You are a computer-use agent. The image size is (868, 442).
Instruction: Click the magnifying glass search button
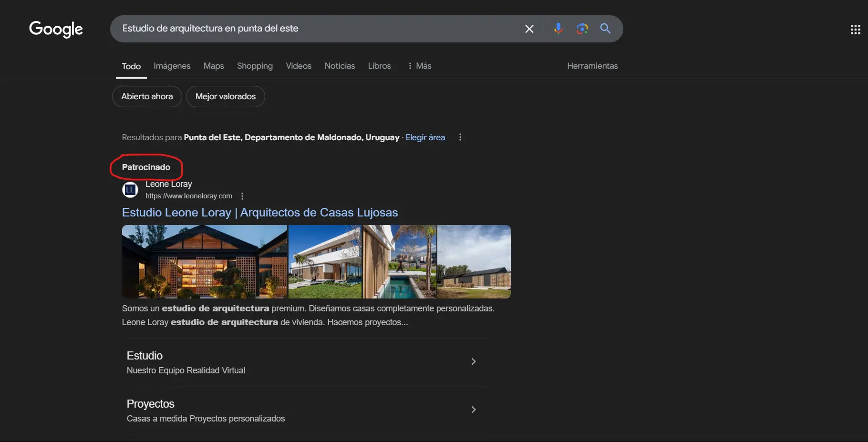(605, 29)
